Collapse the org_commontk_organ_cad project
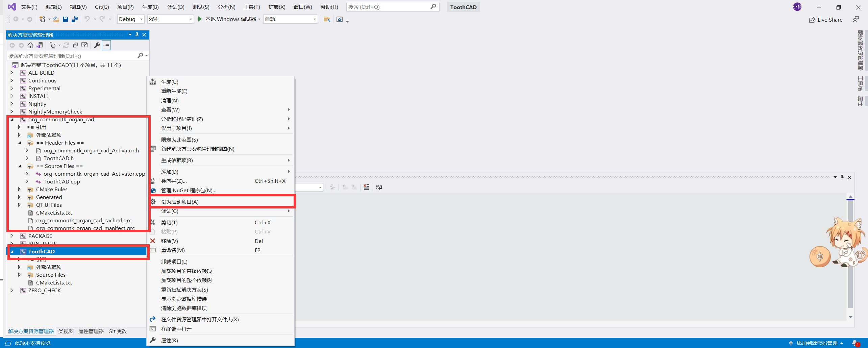This screenshot has height=348, width=868. tap(12, 119)
